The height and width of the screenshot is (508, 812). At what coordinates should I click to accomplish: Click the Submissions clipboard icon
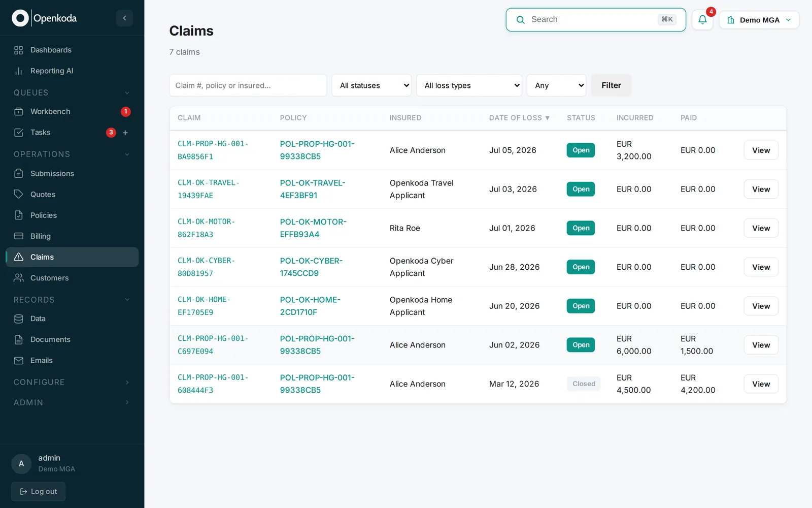click(x=19, y=174)
